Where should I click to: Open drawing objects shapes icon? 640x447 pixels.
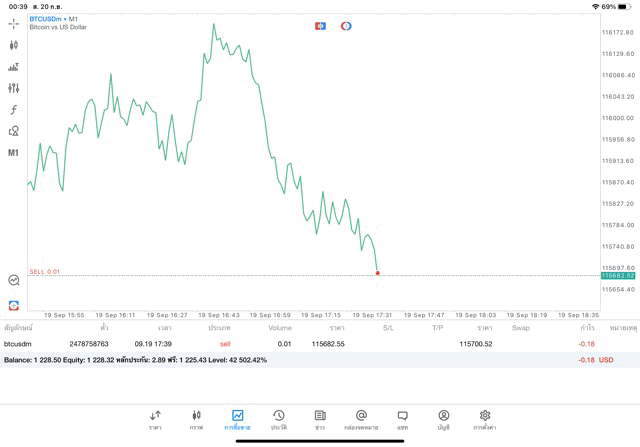14,131
